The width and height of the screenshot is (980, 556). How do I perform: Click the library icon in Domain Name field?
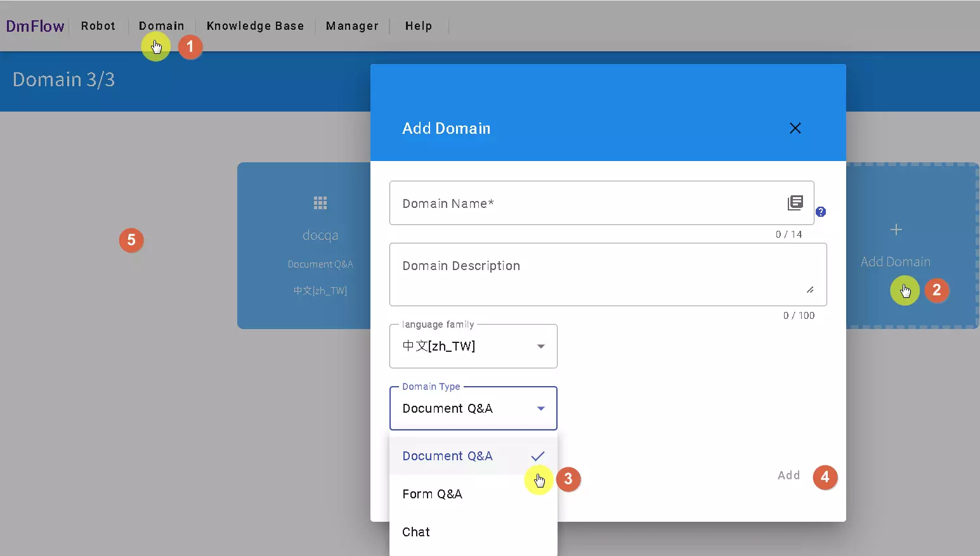click(795, 203)
